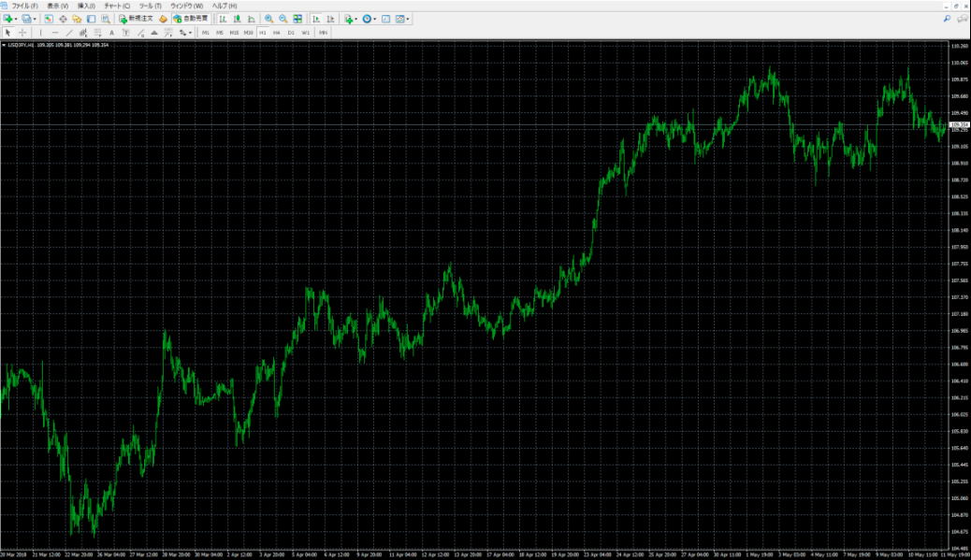This screenshot has width=971, height=560.
Task: Open the ファイル menu
Action: coord(24,6)
